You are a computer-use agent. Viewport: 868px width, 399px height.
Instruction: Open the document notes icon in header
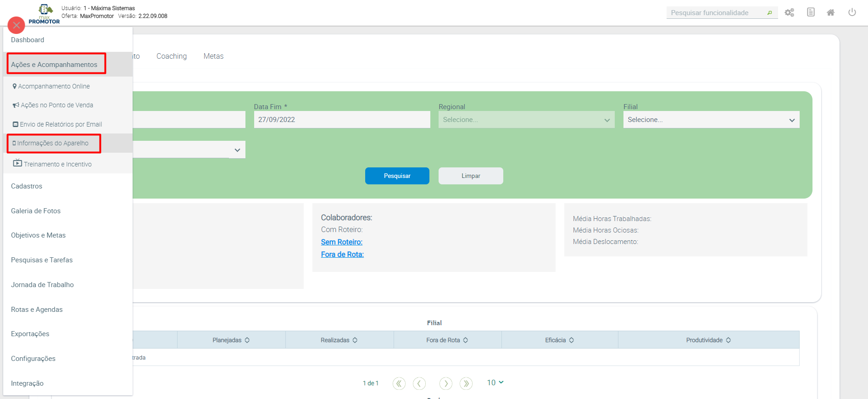click(x=811, y=12)
